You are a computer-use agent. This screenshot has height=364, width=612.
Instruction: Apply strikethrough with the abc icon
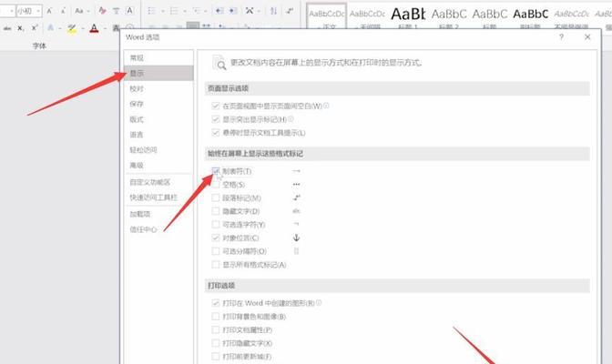pyautogui.click(x=7, y=28)
